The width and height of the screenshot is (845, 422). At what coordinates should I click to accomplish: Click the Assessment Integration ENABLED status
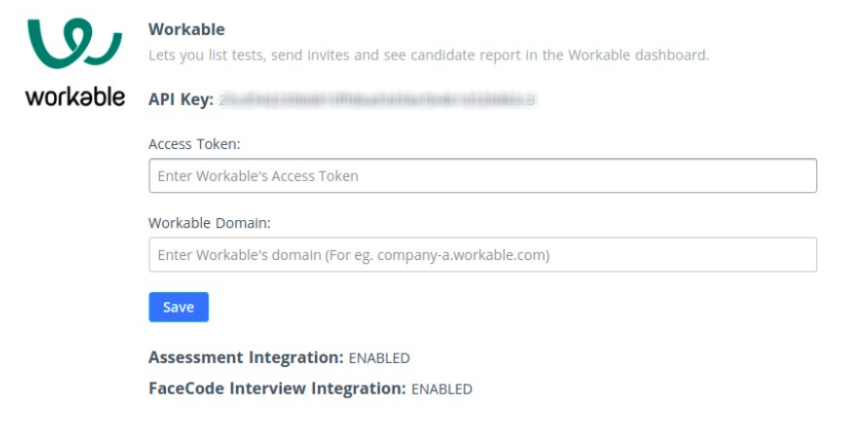coord(379,358)
